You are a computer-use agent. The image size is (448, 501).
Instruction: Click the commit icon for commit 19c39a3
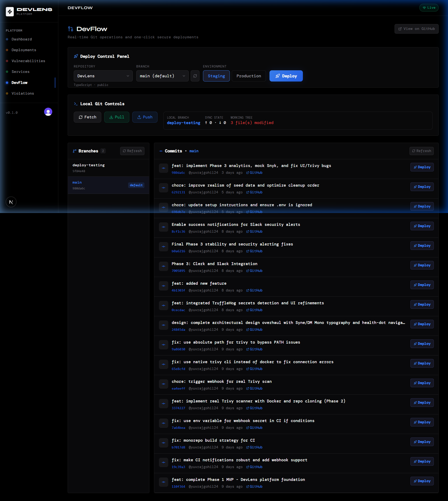point(163,462)
